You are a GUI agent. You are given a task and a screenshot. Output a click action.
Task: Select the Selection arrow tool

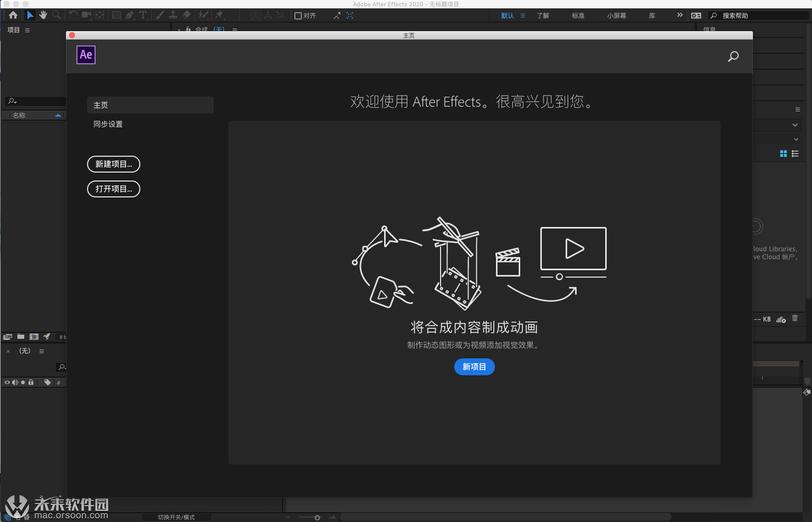(x=30, y=15)
